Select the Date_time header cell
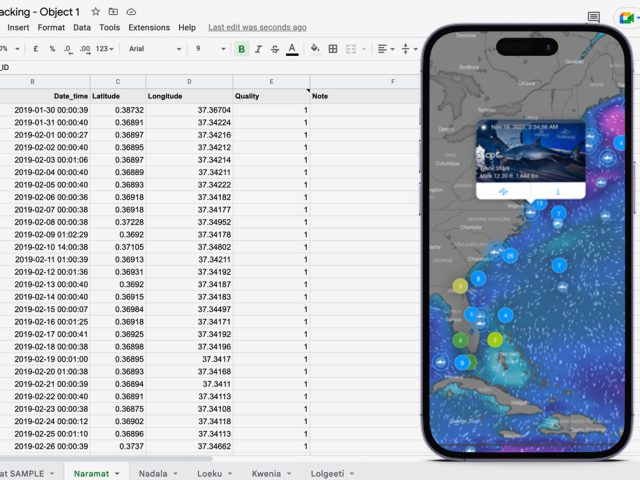 tap(45, 96)
